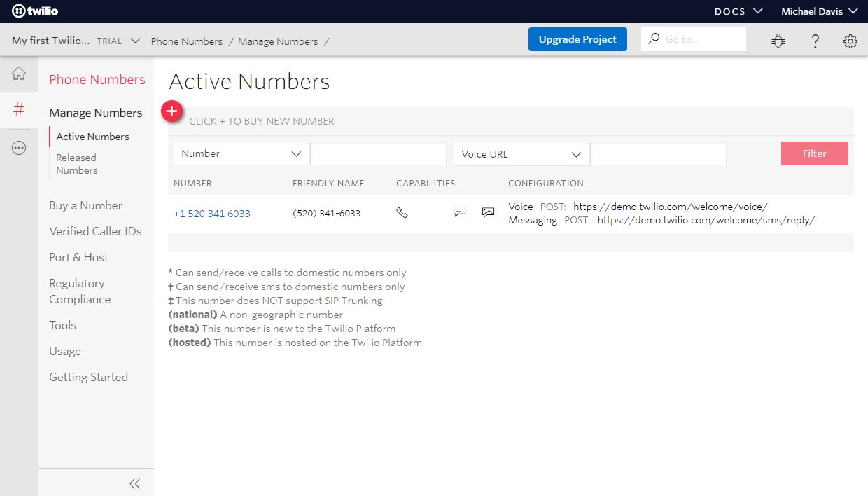Select Manage Numbers in sidebar
The image size is (868, 496).
[96, 113]
